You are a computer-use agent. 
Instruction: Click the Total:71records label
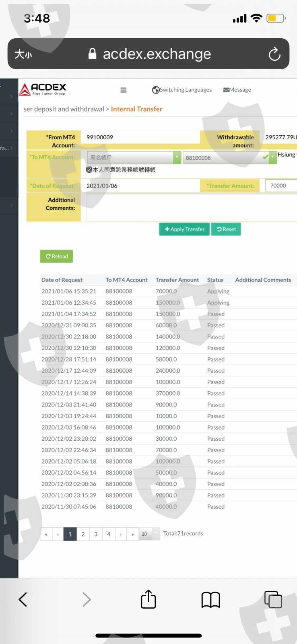pos(183,534)
